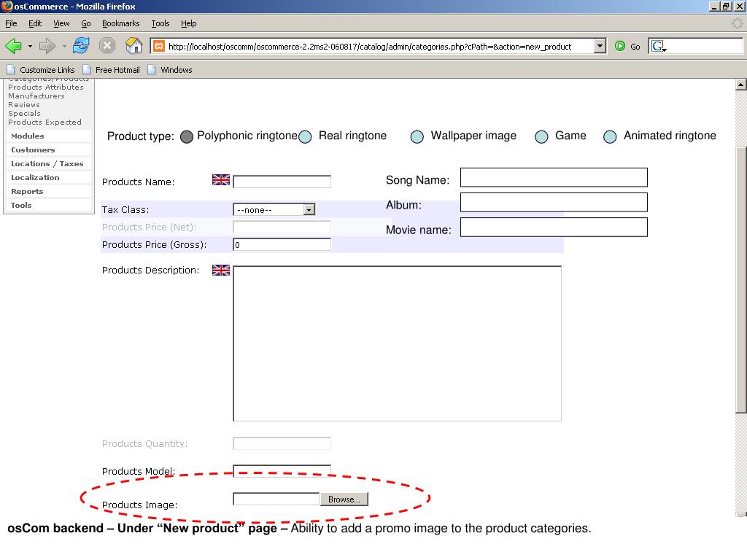Image resolution: width=747 pixels, height=560 pixels.
Task: Expand the address bar URL dropdown
Action: (x=600, y=46)
